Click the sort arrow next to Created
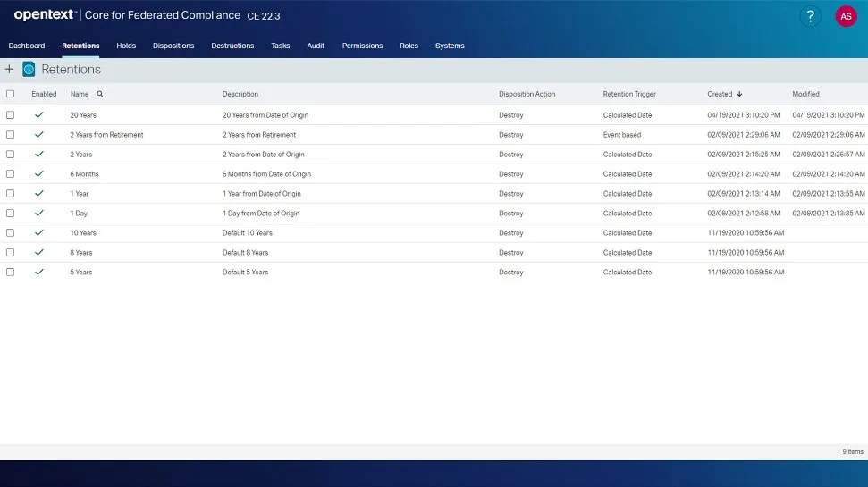The height and width of the screenshot is (487, 868). [x=739, y=94]
